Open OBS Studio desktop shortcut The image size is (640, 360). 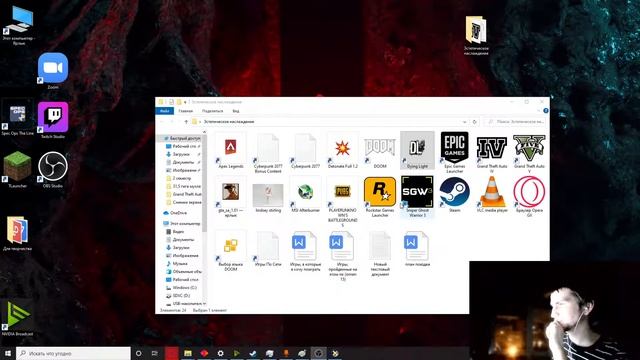(53, 170)
